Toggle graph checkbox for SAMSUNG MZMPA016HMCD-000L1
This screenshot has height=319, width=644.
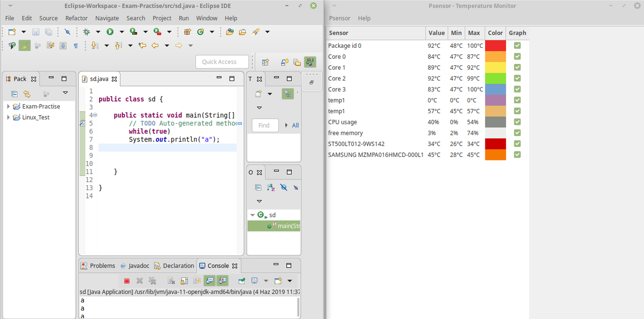(x=517, y=154)
